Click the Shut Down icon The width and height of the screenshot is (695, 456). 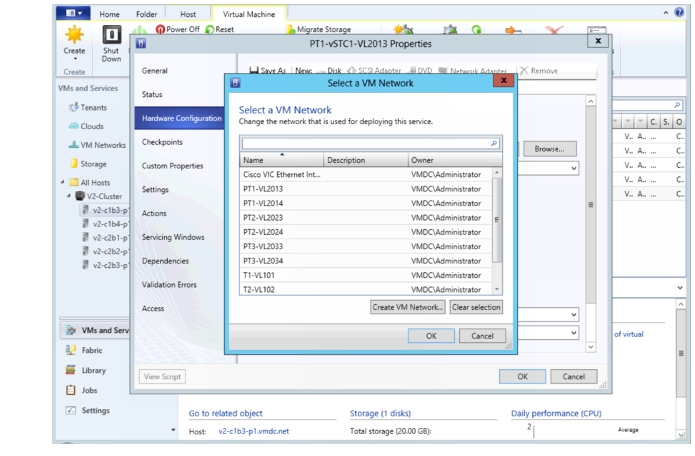coord(111,34)
